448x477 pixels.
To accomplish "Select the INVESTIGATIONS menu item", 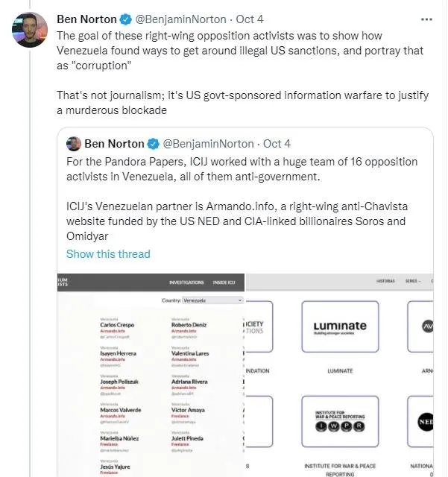I will pyautogui.click(x=186, y=282).
